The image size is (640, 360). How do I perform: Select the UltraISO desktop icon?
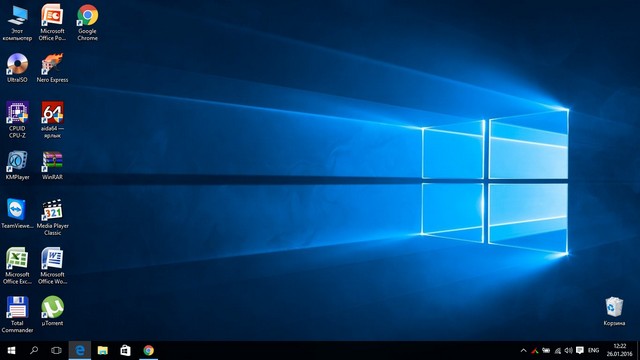click(x=17, y=68)
